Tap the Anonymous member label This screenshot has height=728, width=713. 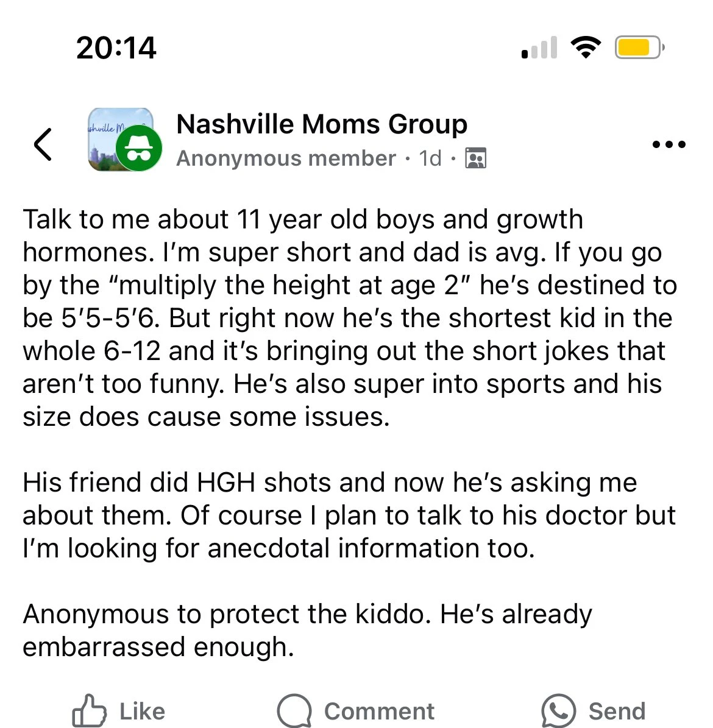(286, 158)
